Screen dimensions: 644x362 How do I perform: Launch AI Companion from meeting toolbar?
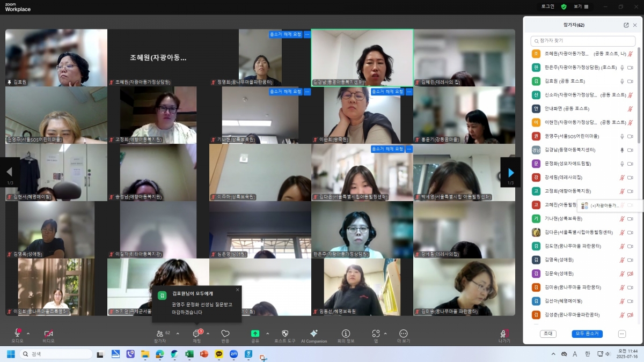(x=314, y=334)
